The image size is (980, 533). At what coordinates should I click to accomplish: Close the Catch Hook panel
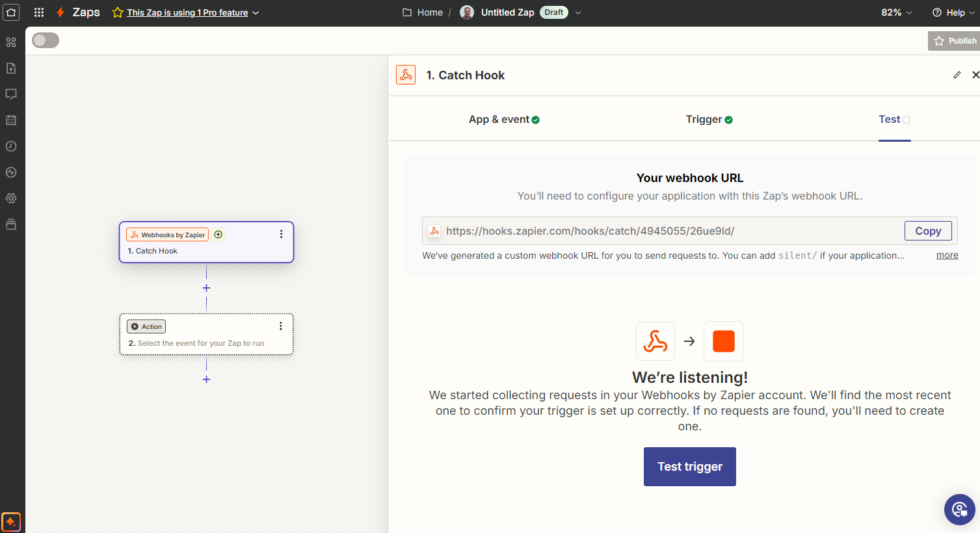(x=975, y=75)
